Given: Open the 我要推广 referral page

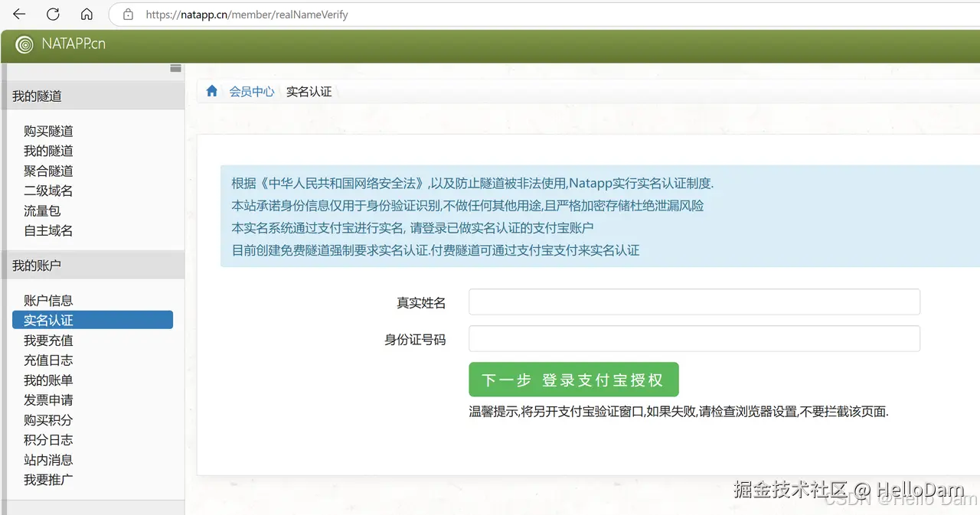Looking at the screenshot, I should [x=48, y=479].
